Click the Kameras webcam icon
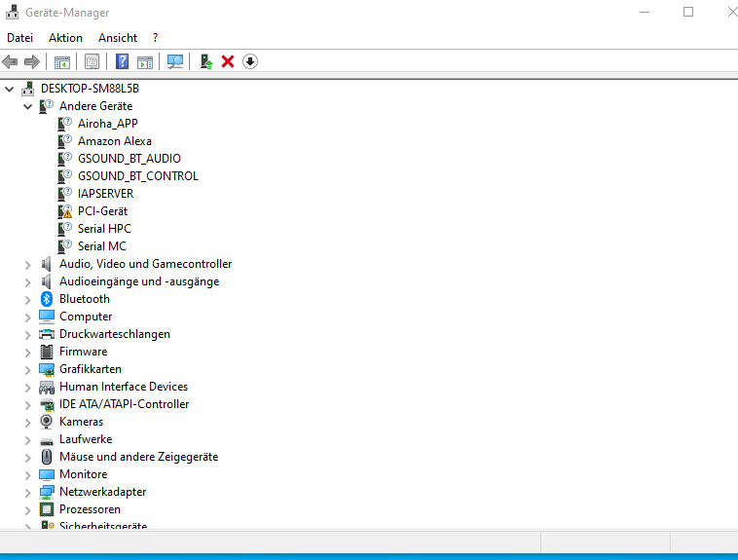Screen dimensions: 738x560 coord(46,422)
